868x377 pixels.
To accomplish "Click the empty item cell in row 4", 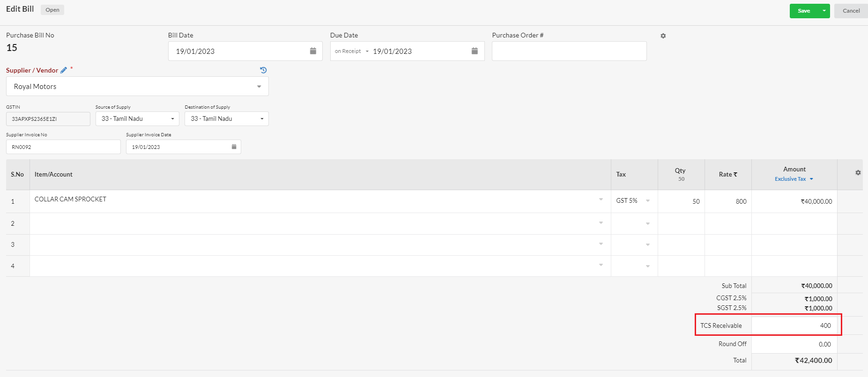I will point(320,266).
